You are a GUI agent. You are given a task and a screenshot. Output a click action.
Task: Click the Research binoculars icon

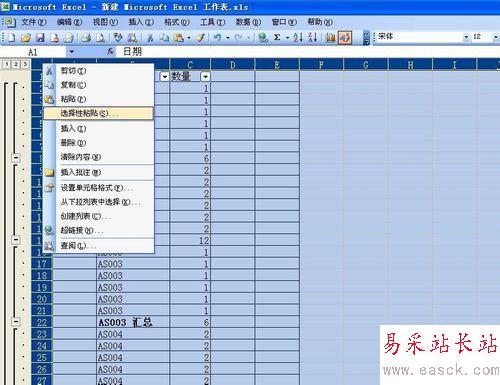132,38
